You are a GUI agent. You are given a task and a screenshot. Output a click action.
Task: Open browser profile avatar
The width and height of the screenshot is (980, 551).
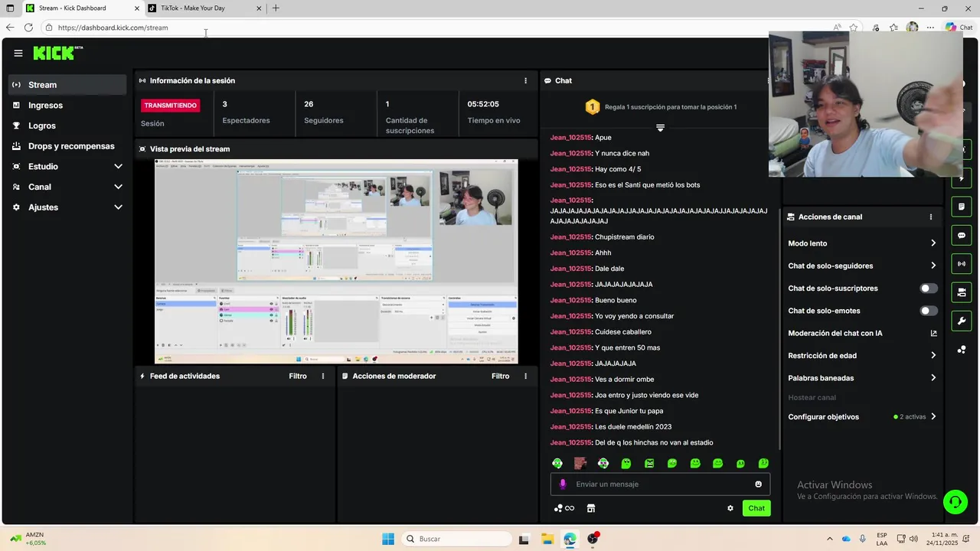tap(912, 28)
